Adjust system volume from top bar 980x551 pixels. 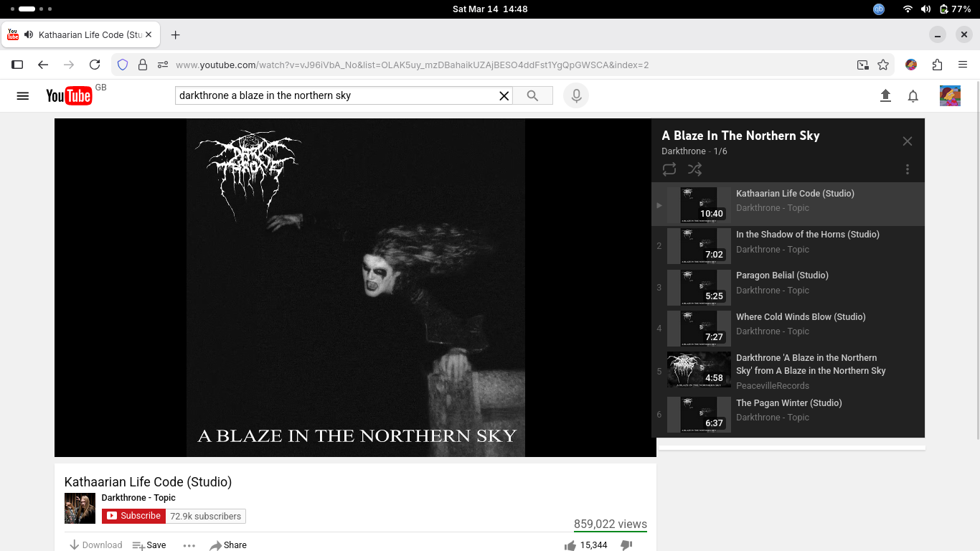pos(925,9)
